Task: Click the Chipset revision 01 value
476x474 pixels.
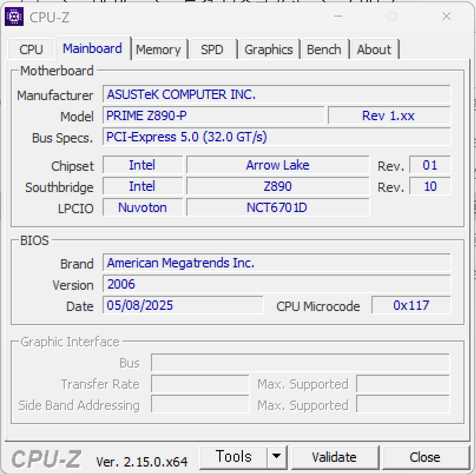Action: click(430, 165)
